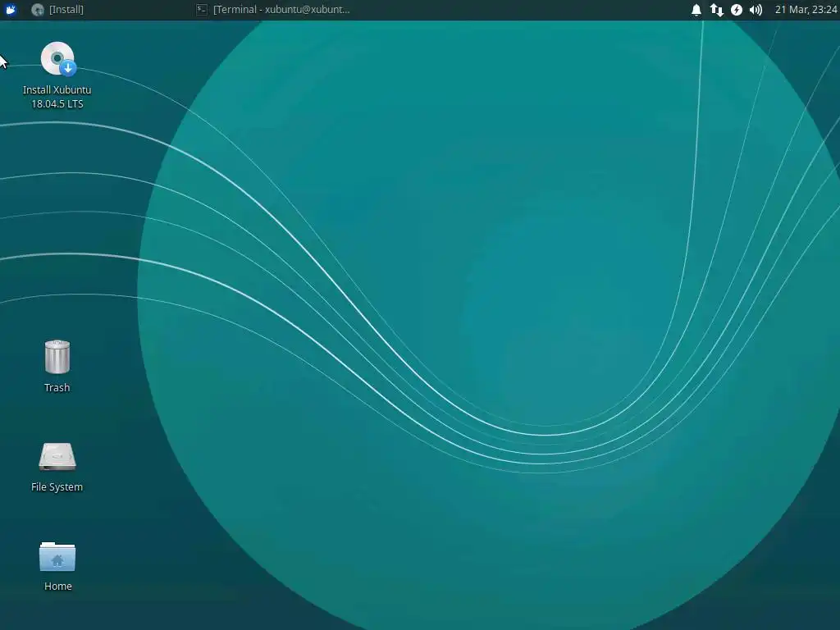Click the disc icon beside the Install panel button
Viewport: 840px width, 630px height.
point(38,10)
